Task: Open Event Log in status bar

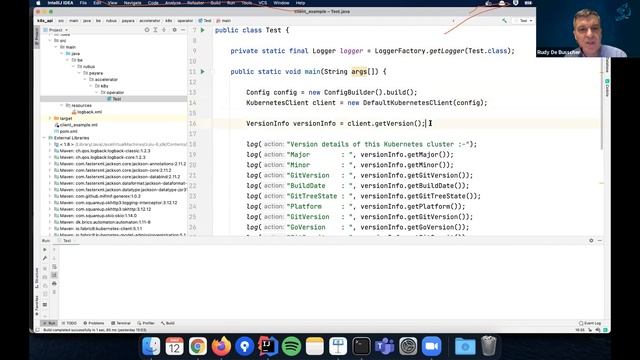Action: tap(590, 323)
